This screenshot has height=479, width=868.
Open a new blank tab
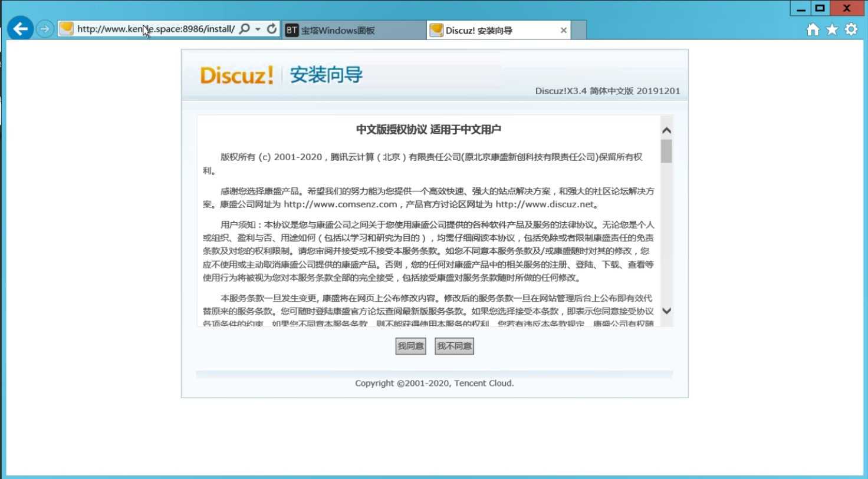point(579,30)
